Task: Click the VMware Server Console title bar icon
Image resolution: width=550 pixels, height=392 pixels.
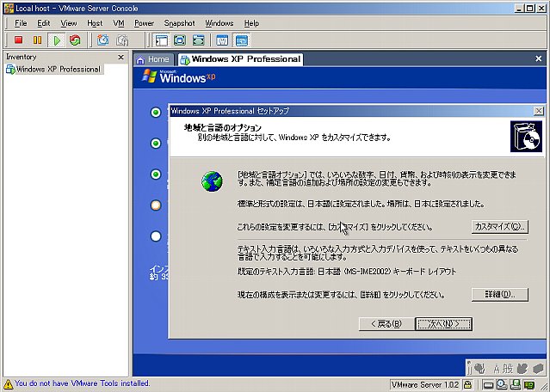Action: click(9, 8)
